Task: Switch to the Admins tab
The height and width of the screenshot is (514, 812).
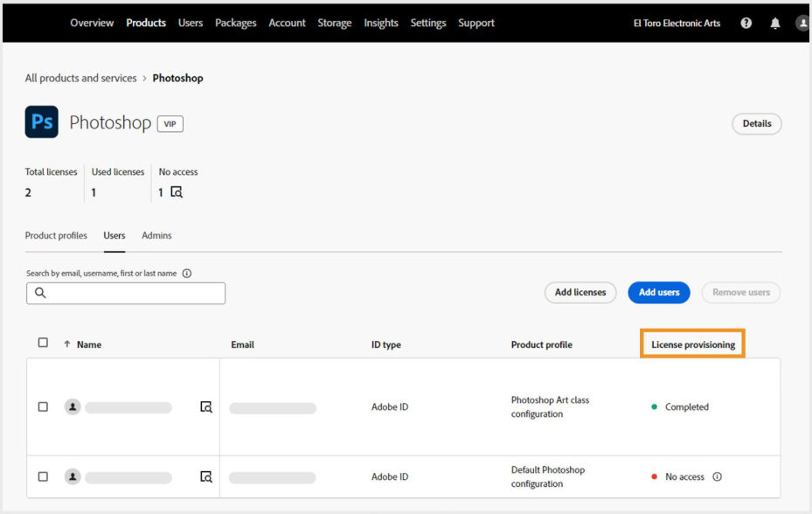Action: [x=156, y=235]
